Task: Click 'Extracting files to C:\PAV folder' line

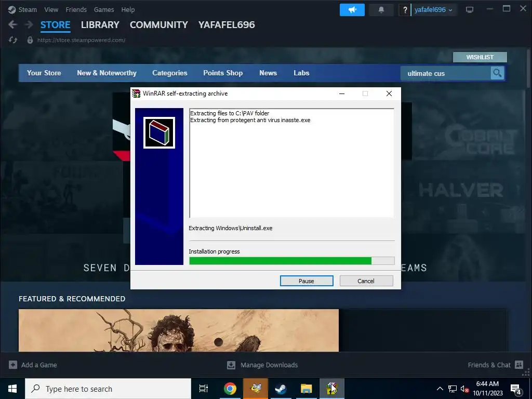Action: coord(229,113)
